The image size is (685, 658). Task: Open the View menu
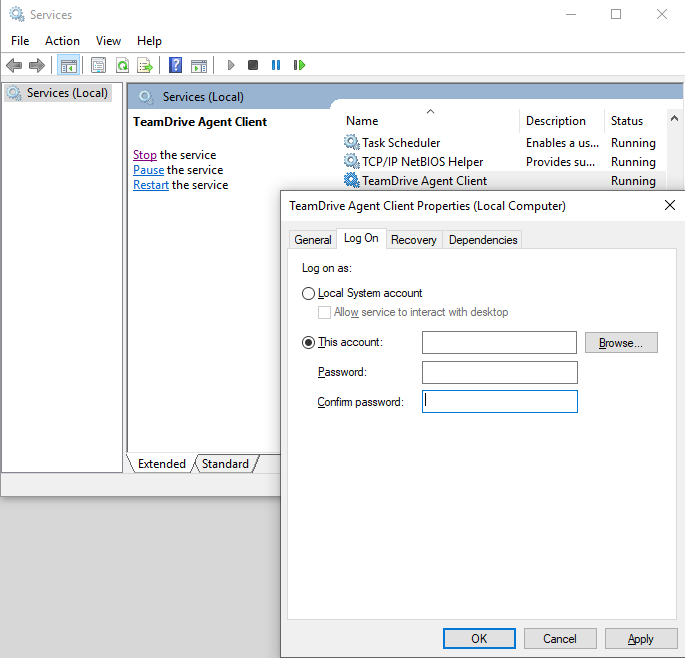[108, 41]
